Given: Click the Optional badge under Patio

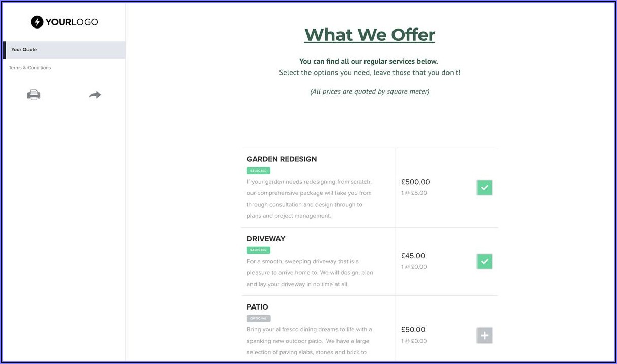Looking at the screenshot, I should pyautogui.click(x=259, y=318).
